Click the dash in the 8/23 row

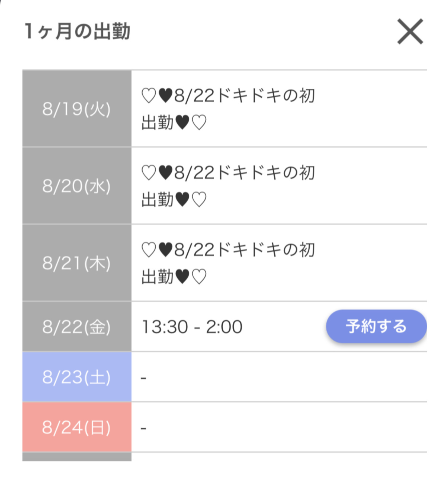[144, 378]
